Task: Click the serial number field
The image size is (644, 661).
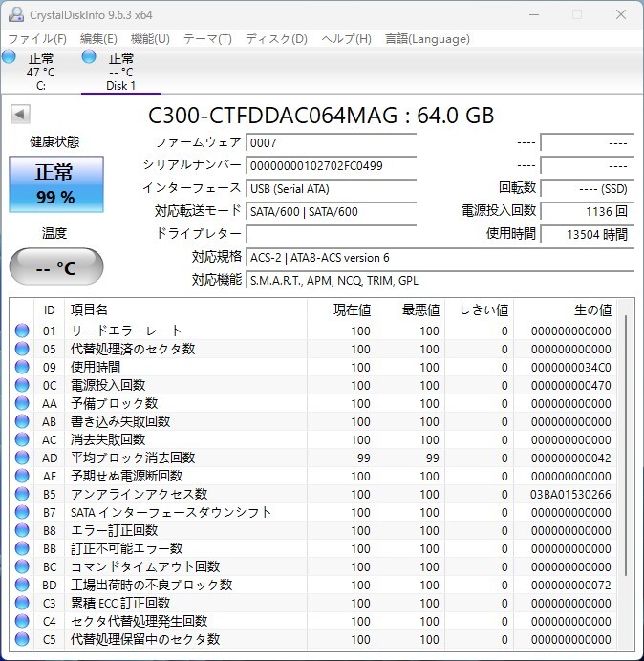Action: 331,165
